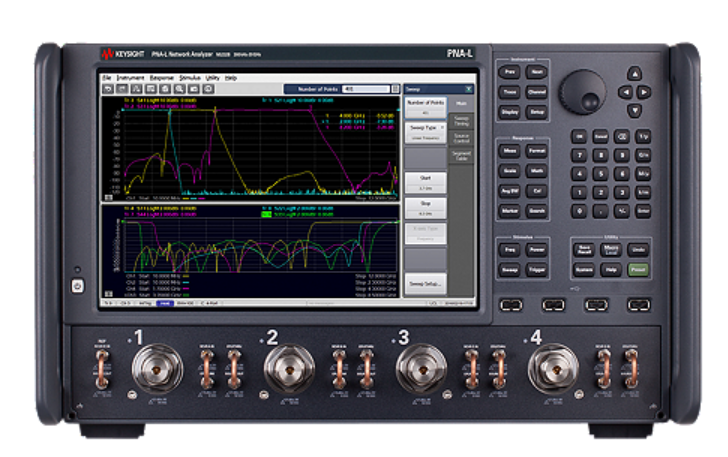Switch to the Segment Table tab
Viewport: 728px width, 457px height.
point(462,155)
